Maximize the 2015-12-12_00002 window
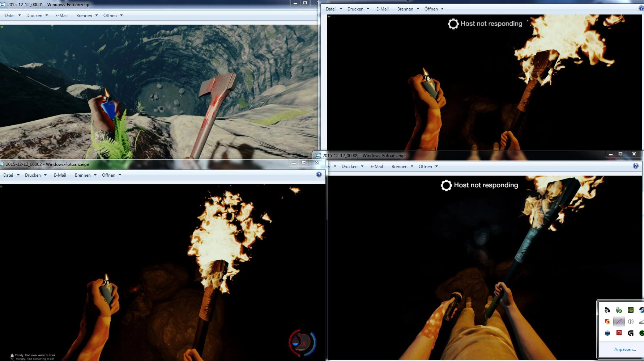The height and width of the screenshot is (361, 644). [304, 163]
